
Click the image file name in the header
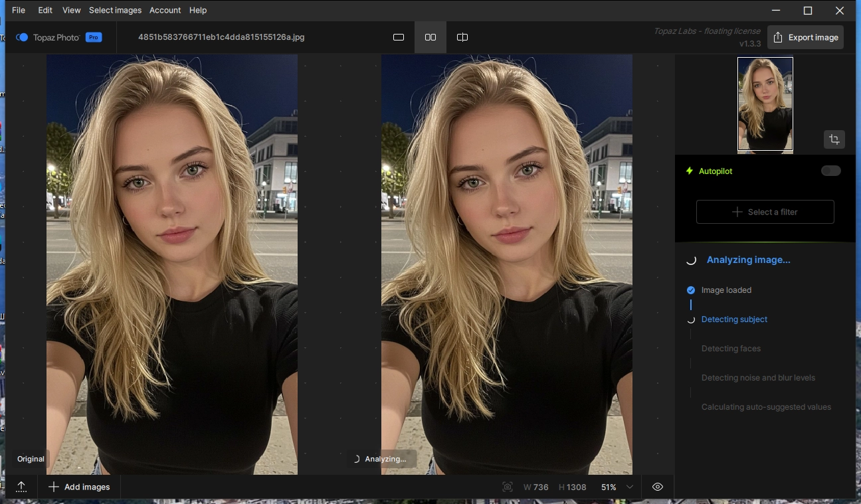(221, 37)
